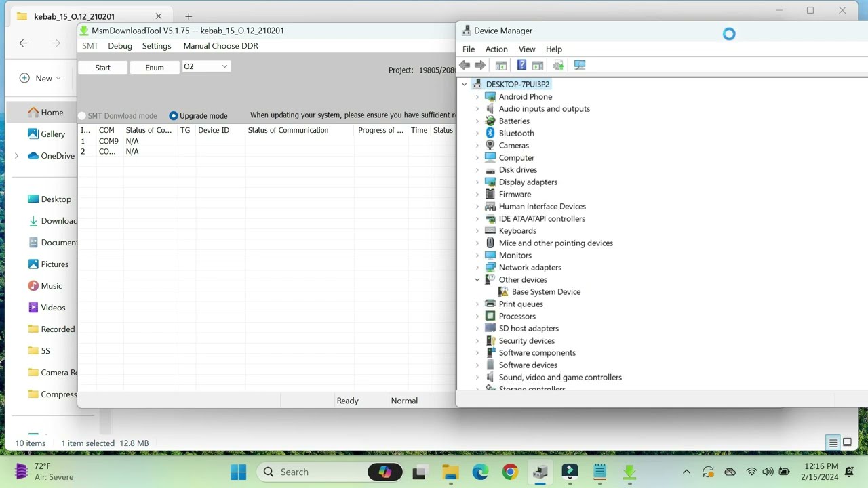
Task: Go back in File Explorer
Action: (x=24, y=43)
